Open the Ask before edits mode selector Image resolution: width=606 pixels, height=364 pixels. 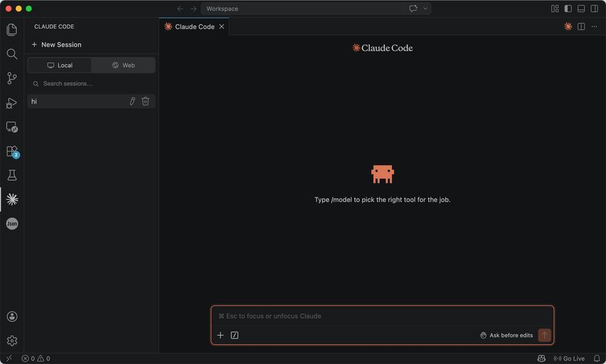coord(507,335)
